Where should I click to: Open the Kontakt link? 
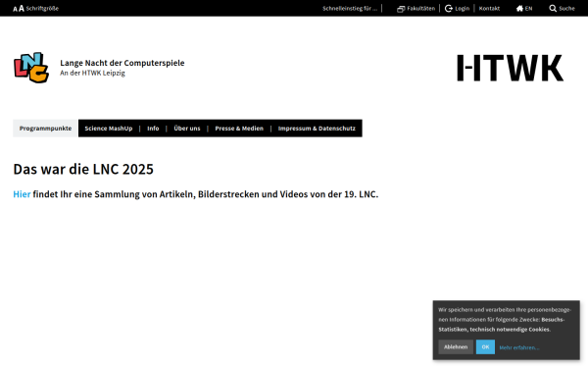click(x=489, y=8)
